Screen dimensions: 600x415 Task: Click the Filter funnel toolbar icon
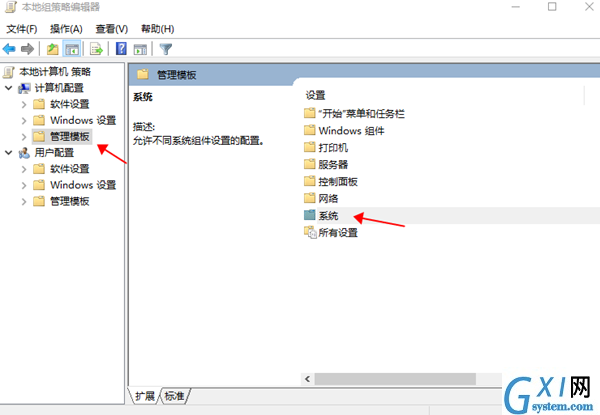[166, 49]
